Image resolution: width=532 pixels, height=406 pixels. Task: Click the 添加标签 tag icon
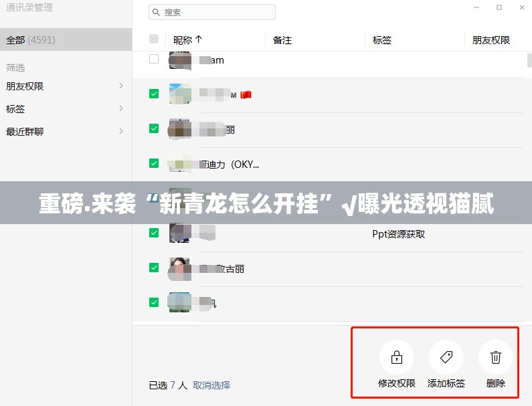click(446, 357)
